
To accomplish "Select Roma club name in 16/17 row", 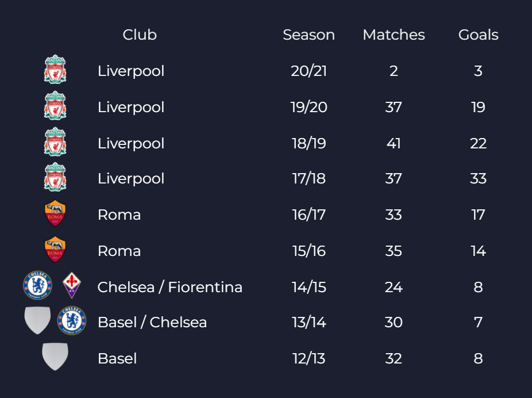I will point(119,215).
